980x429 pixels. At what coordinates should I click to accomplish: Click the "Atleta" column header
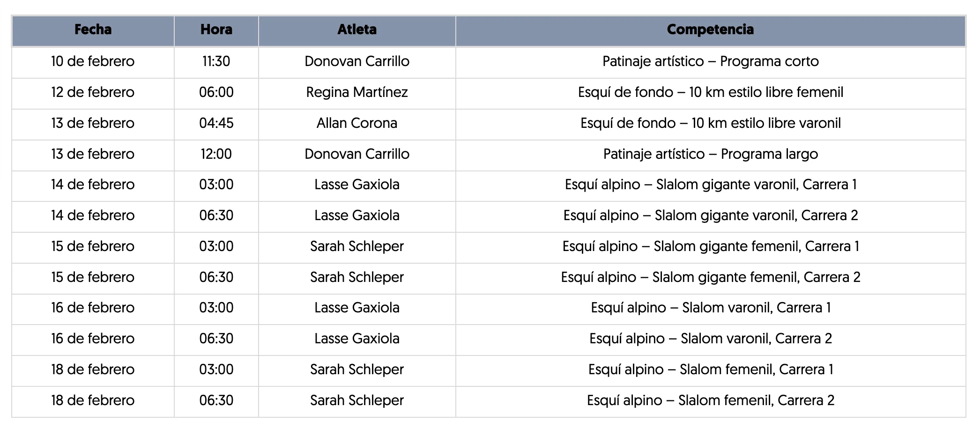click(x=356, y=30)
